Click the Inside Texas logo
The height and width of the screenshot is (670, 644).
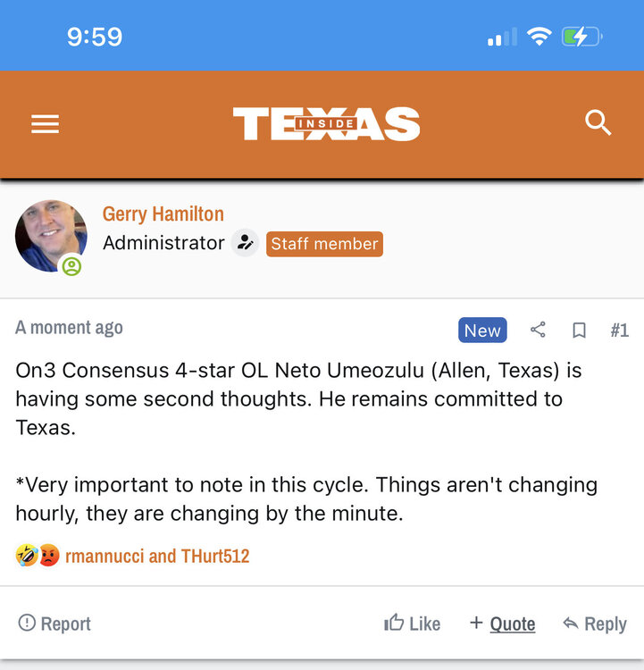coord(326,124)
